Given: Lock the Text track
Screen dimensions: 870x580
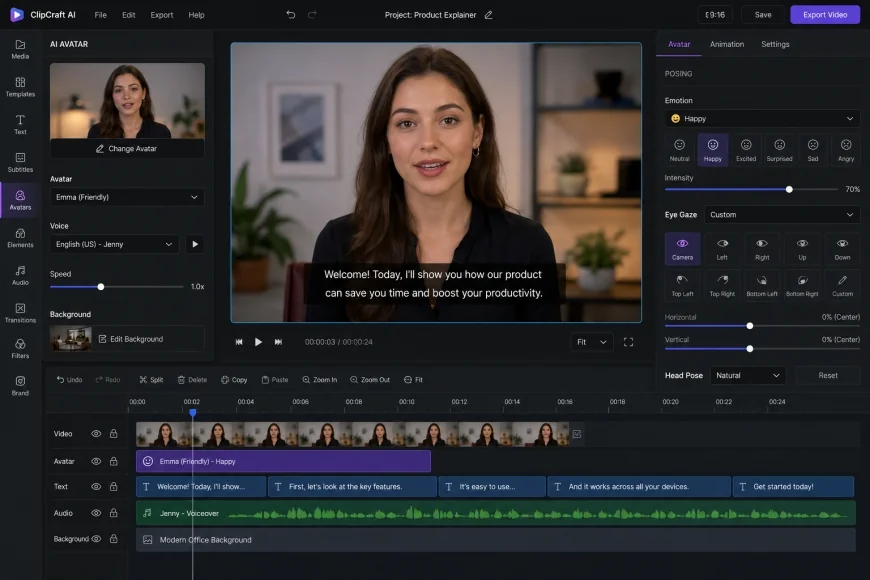Looking at the screenshot, I should coord(113,486).
